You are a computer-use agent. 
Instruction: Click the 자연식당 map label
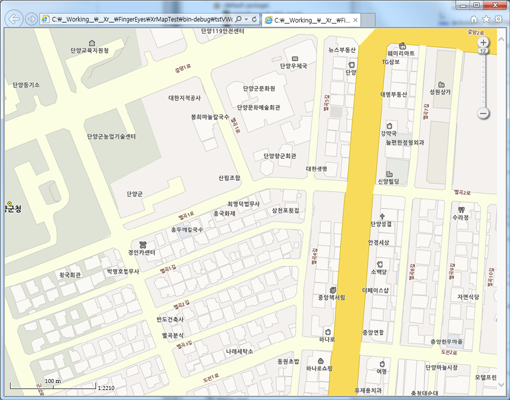point(468,297)
